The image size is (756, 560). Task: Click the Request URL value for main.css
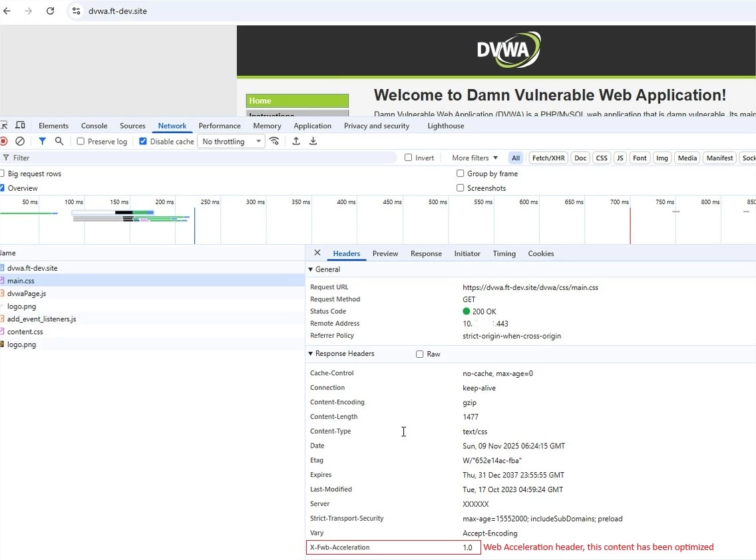click(x=530, y=287)
